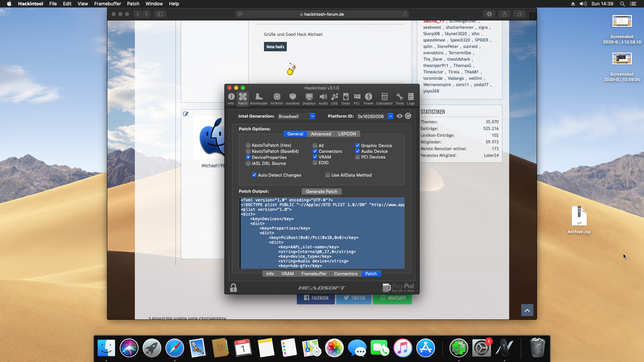This screenshot has height=362, width=644.
Task: Select KextsToPatch (Hex) radio button
Action: click(248, 145)
